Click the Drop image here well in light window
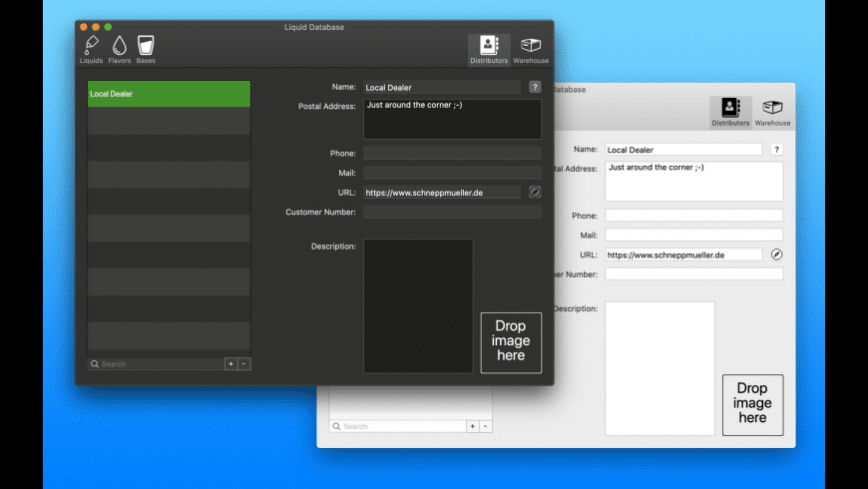Viewport: 868px width, 489px height. (x=753, y=405)
